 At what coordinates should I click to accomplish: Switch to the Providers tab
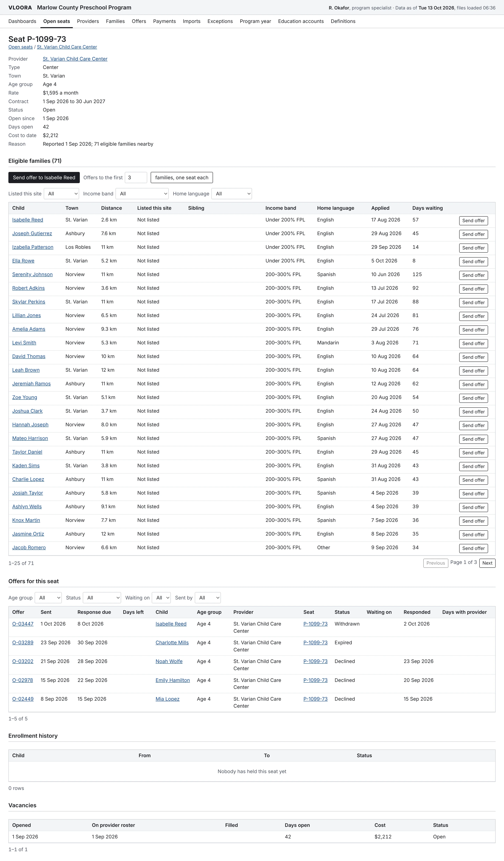88,21
